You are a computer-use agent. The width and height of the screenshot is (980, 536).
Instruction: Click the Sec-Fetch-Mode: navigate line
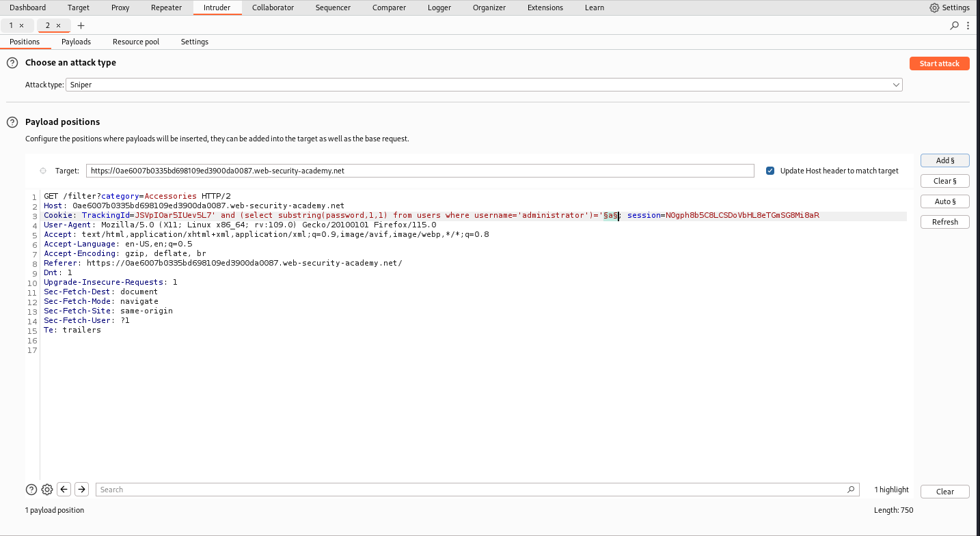101,301
